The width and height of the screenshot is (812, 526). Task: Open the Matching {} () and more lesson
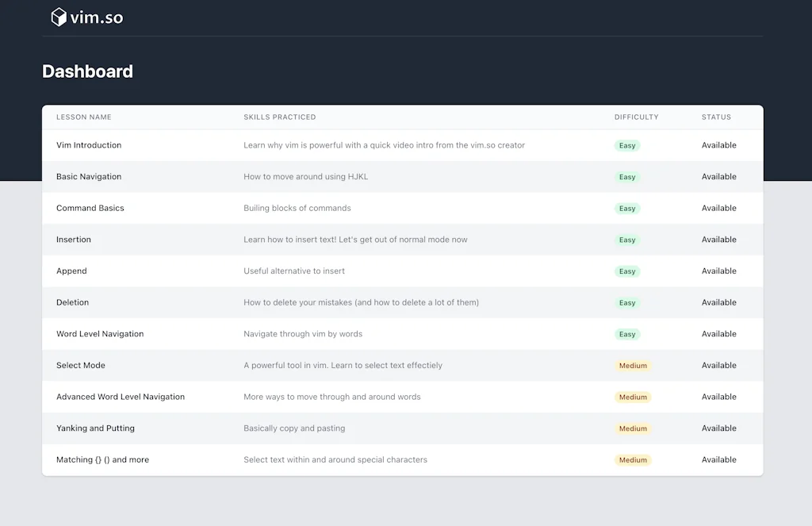coord(103,459)
